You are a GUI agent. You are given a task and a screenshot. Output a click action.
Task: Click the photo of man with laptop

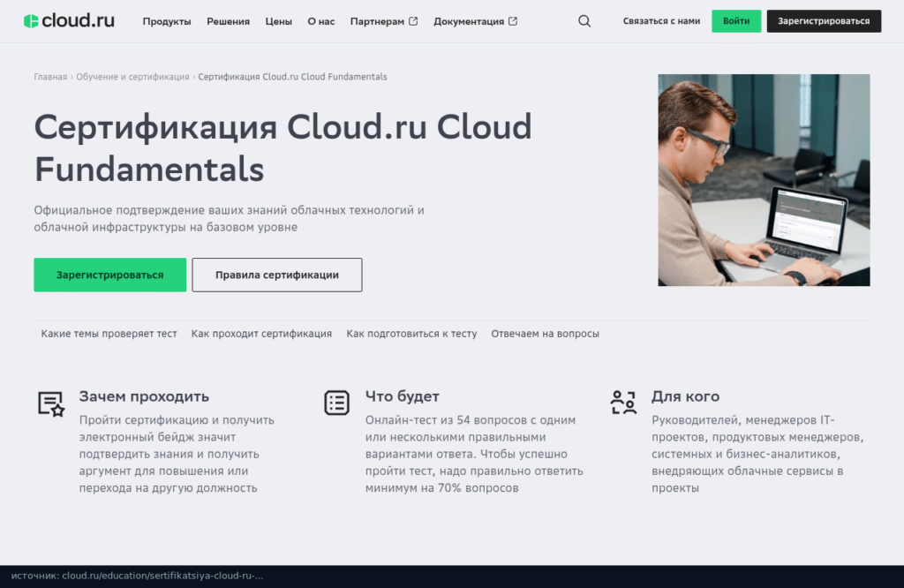pos(764,180)
